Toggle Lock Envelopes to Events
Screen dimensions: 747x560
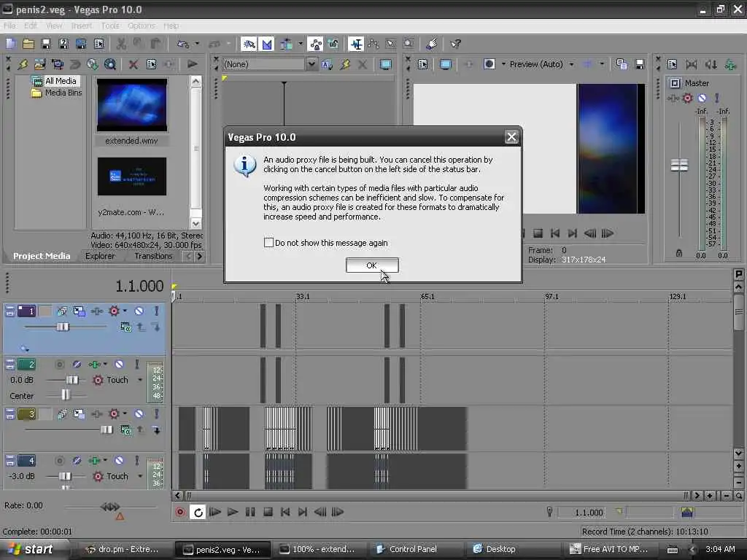pyautogui.click(x=315, y=44)
